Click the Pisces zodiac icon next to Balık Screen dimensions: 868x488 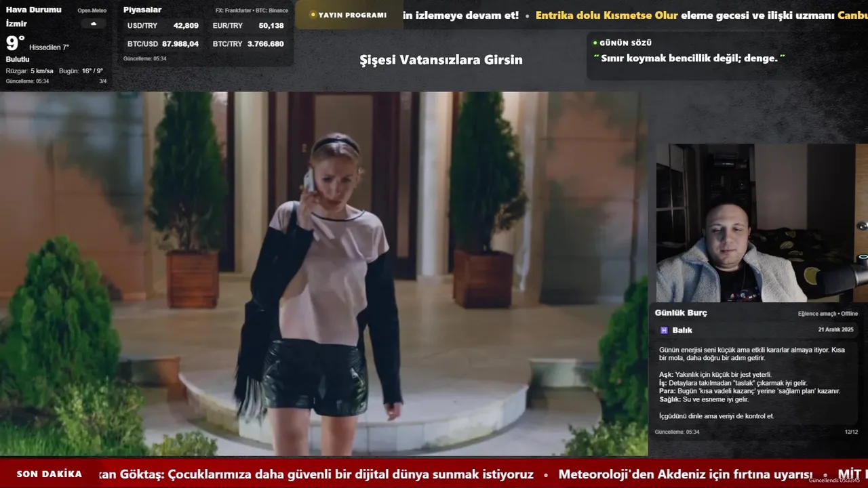click(664, 330)
